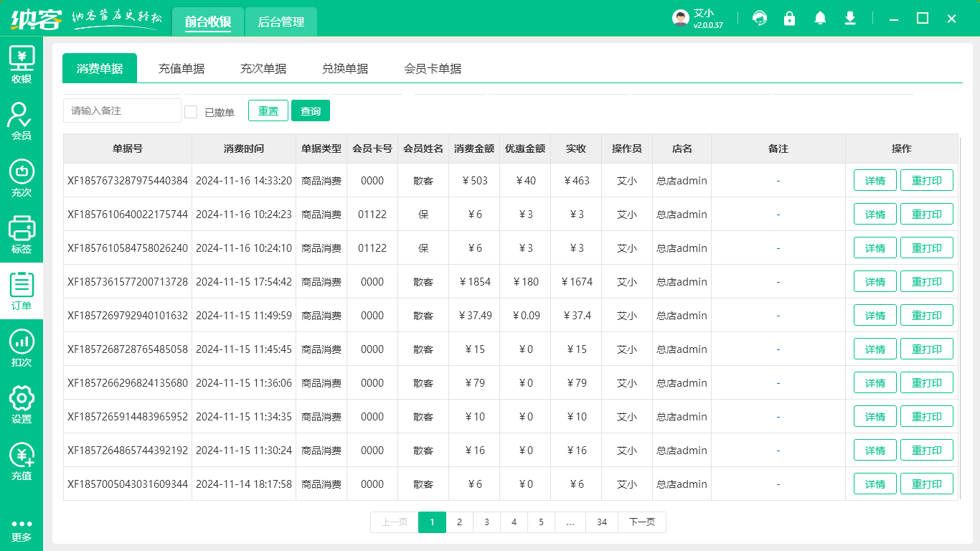The width and height of the screenshot is (980, 551).
Task: Click the 单据号 column header
Action: [x=128, y=149]
